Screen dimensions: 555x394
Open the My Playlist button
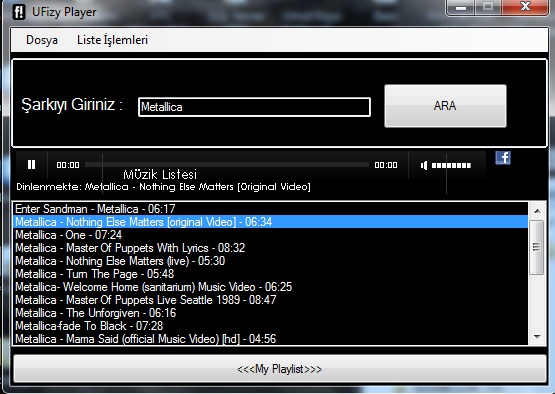(280, 369)
